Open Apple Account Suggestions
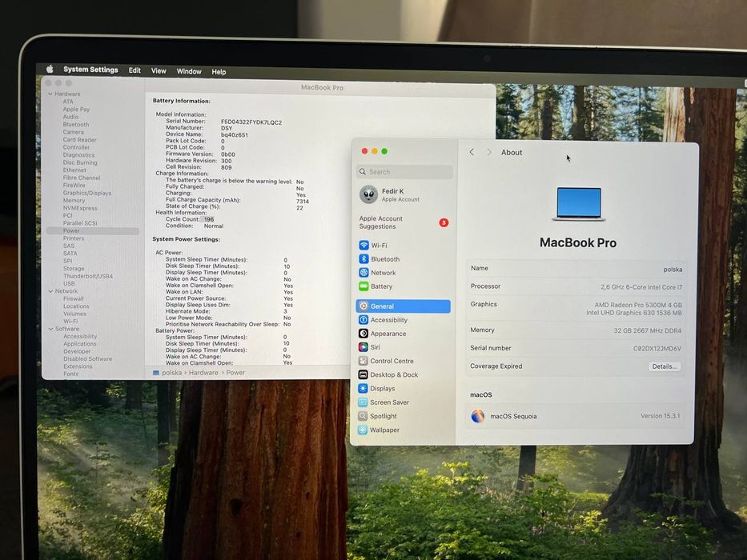The height and width of the screenshot is (560, 747). pos(403,222)
